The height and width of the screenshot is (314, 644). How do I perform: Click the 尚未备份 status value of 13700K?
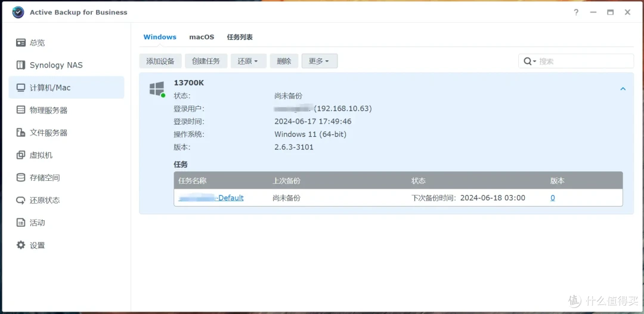coord(289,96)
